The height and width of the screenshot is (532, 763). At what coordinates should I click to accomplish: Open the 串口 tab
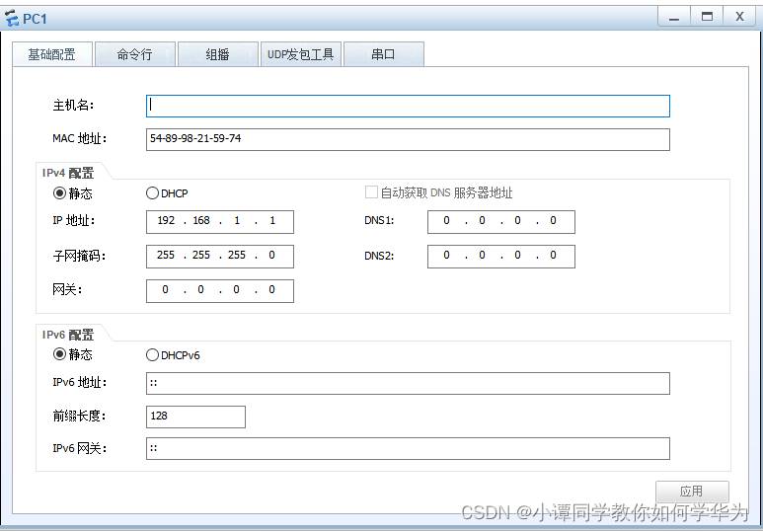tap(383, 54)
